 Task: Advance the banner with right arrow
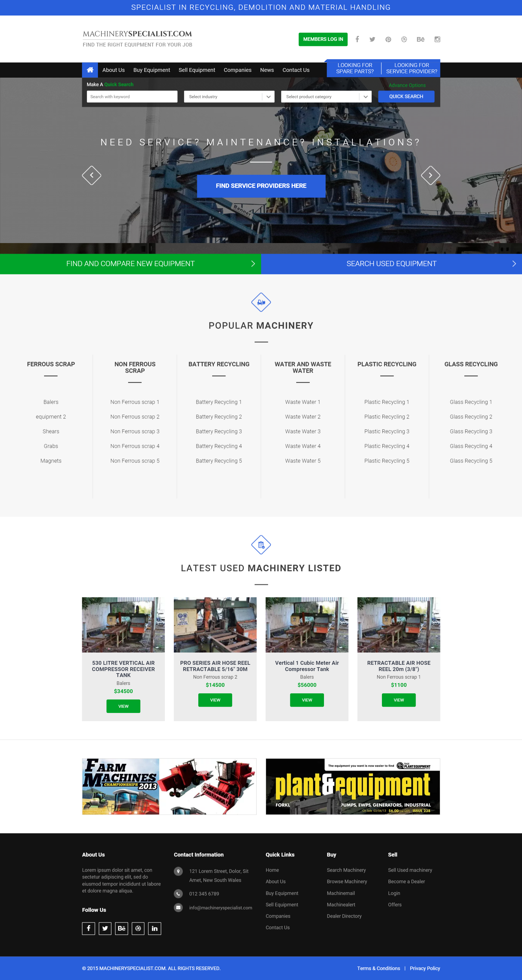point(430,175)
